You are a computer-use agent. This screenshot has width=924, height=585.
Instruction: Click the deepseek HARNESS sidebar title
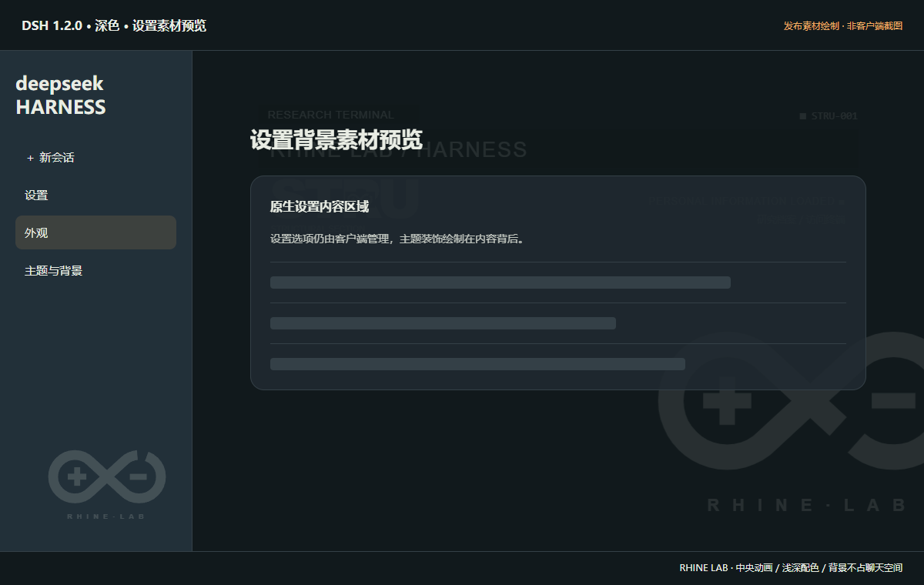pos(61,95)
